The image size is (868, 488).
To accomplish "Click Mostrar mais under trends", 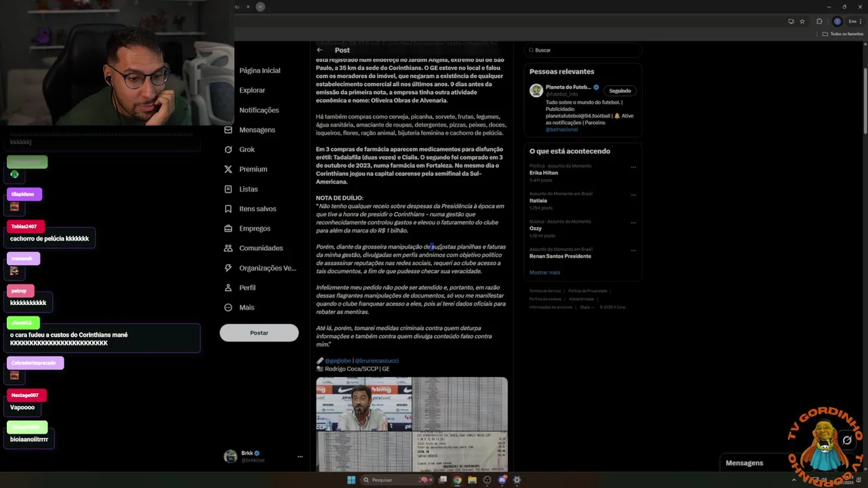I will point(545,272).
